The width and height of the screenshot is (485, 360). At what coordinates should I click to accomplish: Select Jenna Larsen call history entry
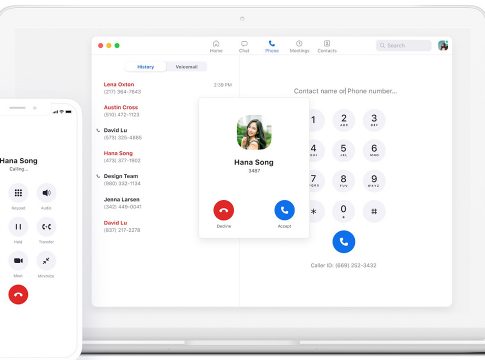168,203
